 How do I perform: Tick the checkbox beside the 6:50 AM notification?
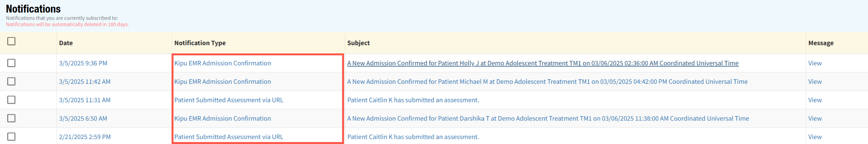pyautogui.click(x=12, y=118)
